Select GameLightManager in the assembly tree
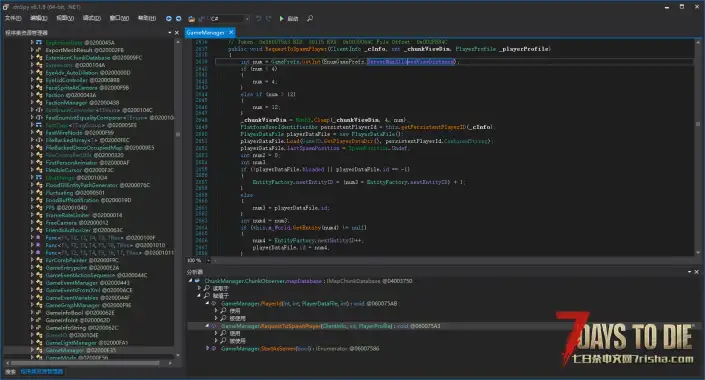Viewport: 705px width, 380px height. point(86,343)
